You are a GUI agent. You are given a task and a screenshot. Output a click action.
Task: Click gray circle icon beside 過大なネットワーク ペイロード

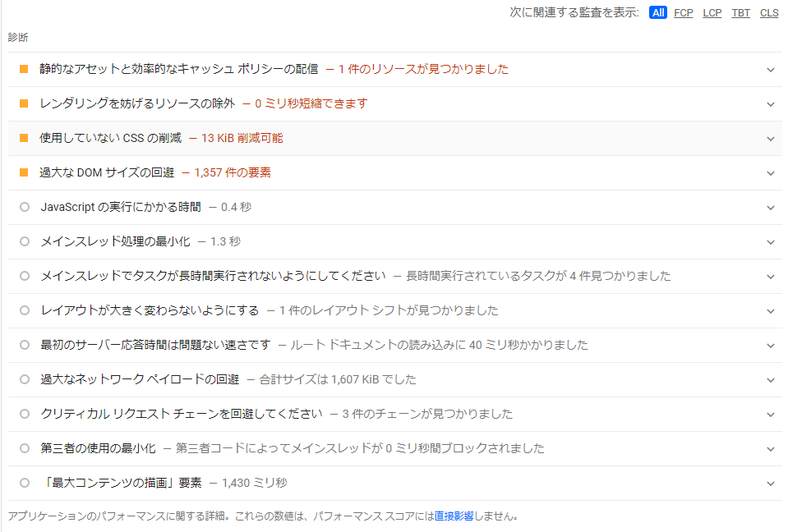[24, 379]
